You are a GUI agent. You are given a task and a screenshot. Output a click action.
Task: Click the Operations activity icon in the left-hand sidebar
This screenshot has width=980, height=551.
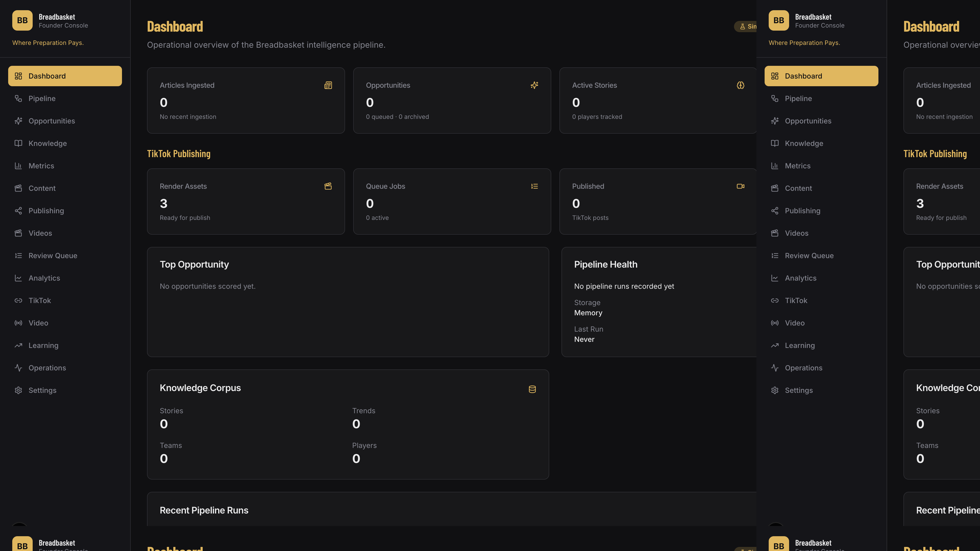[18, 368]
